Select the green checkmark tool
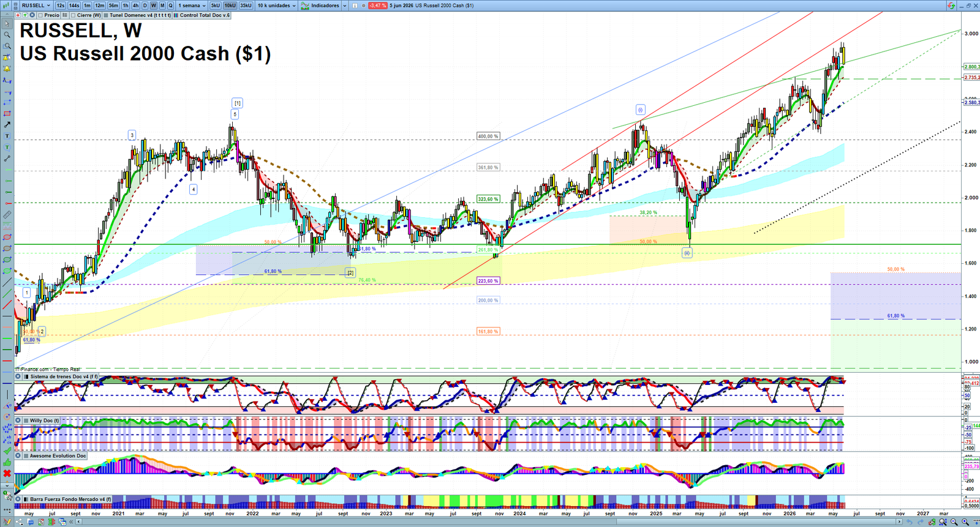Image resolution: width=980 pixels, height=527 pixels. point(7,450)
